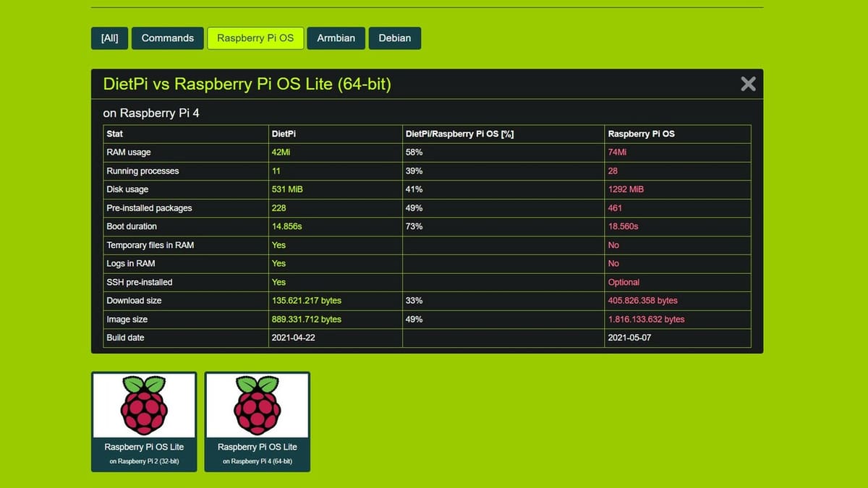Click the 'SSH pre-installed' row label
The width and height of the screenshot is (868, 488).
pyautogui.click(x=140, y=282)
